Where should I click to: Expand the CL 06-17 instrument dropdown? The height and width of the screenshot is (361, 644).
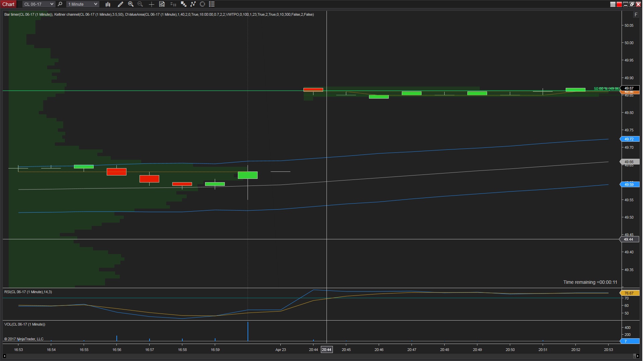point(51,4)
